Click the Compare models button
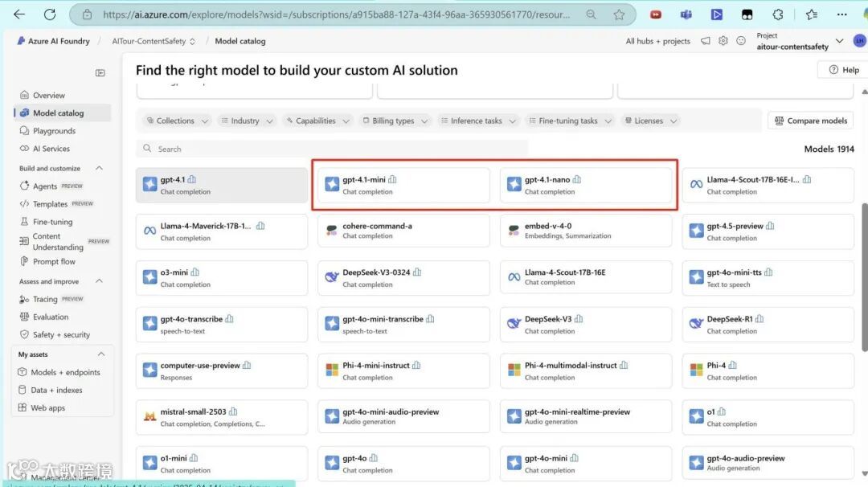 pos(810,121)
